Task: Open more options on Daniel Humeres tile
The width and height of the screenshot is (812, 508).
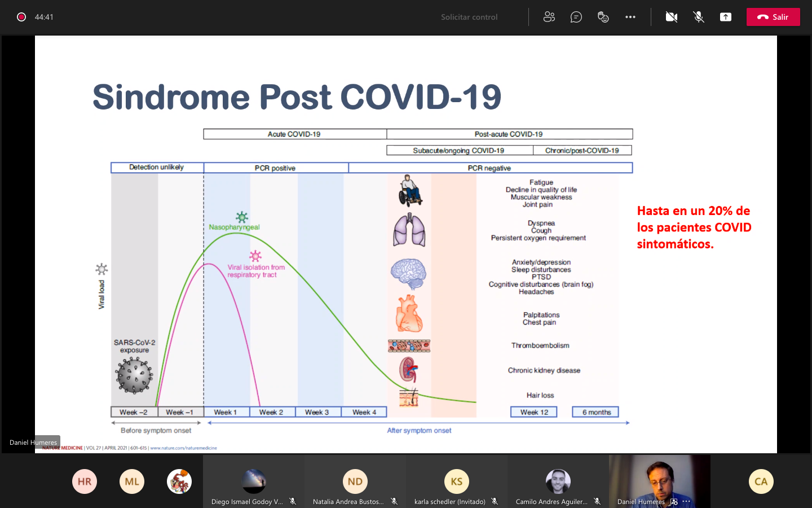Action: pos(686,501)
